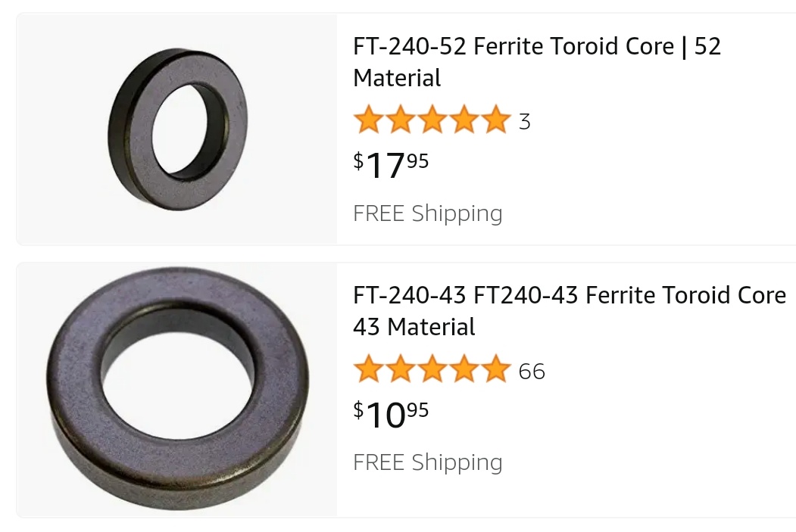Image resolution: width=796 pixels, height=532 pixels.
Task: Click the fifth star of FT-240-43 rating
Action: 495,370
